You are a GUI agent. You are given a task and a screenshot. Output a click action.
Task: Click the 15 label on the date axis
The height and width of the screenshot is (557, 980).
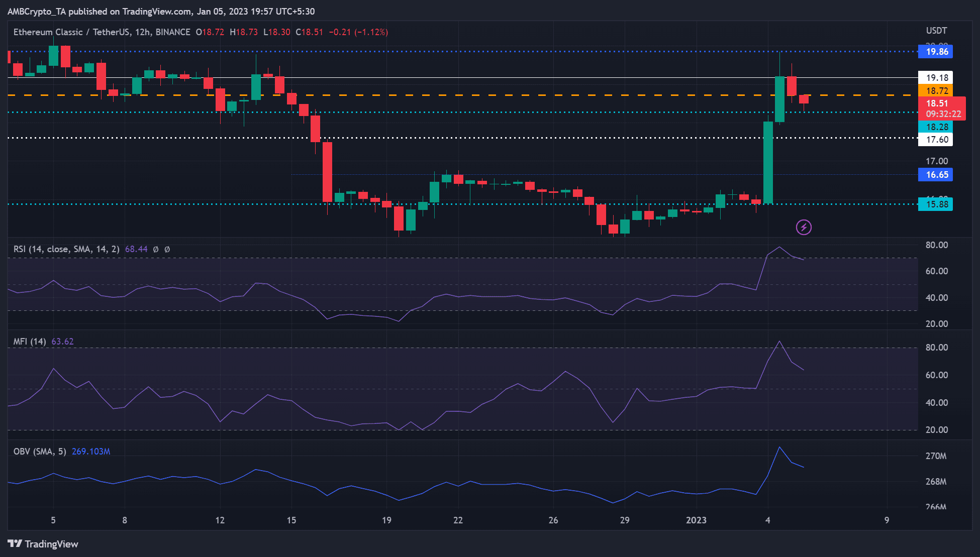(291, 520)
